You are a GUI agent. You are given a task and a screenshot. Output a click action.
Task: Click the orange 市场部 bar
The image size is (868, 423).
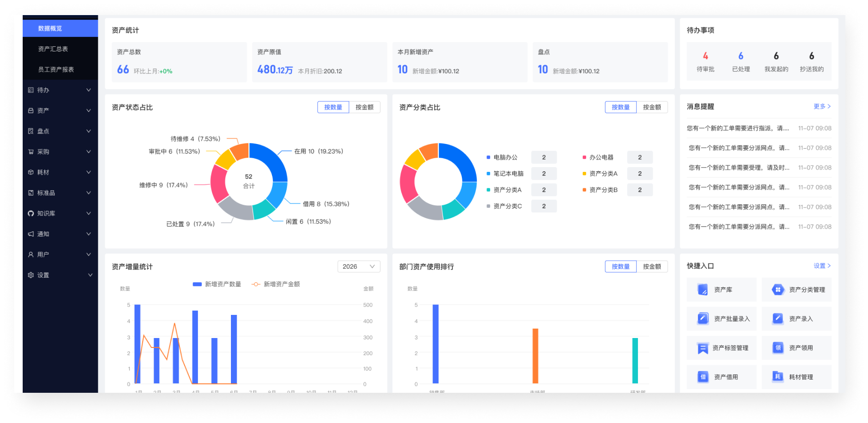[x=536, y=356]
